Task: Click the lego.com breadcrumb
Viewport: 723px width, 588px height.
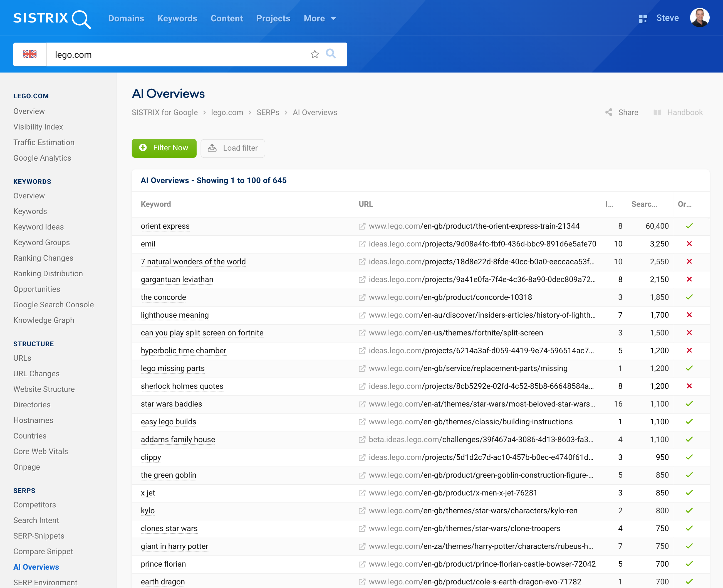Action: click(x=227, y=113)
